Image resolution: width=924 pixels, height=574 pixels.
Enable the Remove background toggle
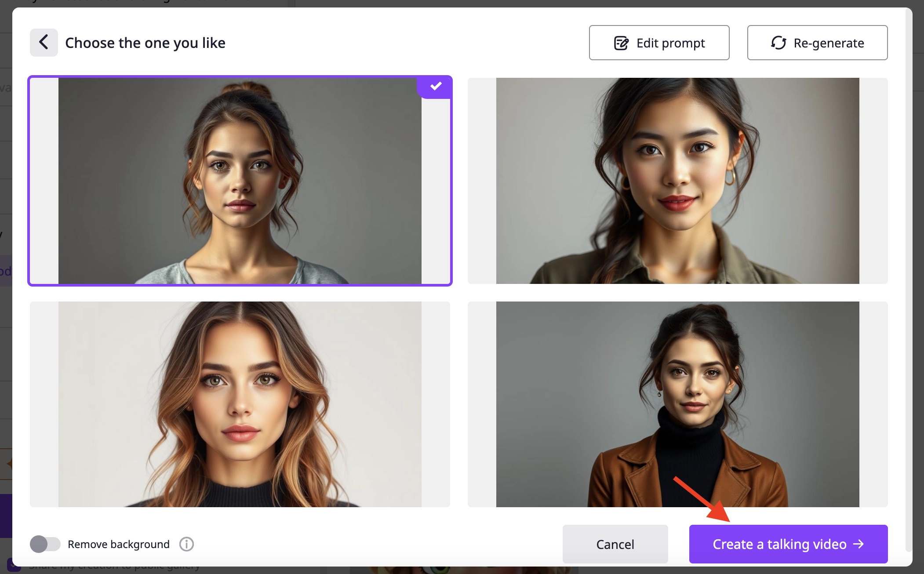pos(45,544)
